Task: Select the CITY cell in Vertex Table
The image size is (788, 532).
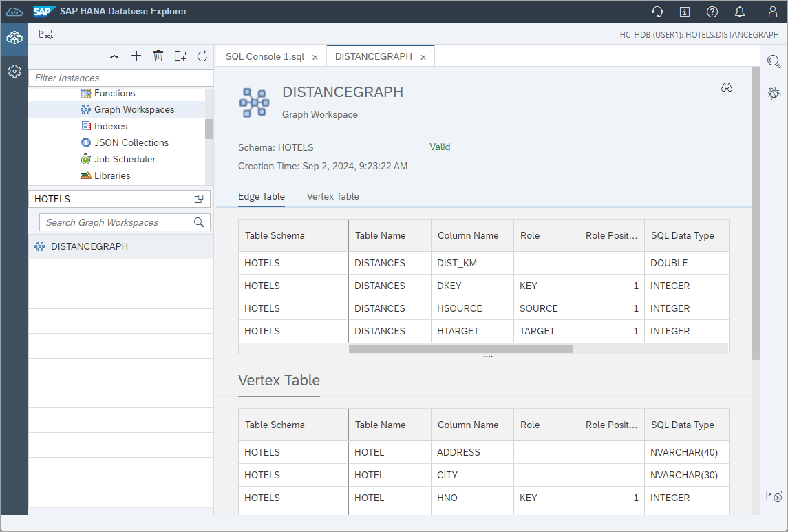Action: 472,476
